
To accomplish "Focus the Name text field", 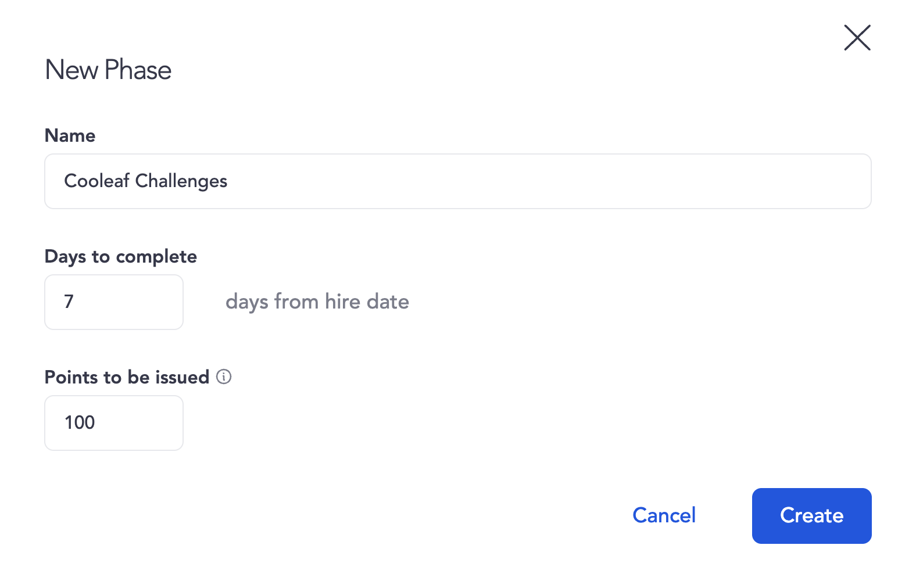I will [x=457, y=181].
